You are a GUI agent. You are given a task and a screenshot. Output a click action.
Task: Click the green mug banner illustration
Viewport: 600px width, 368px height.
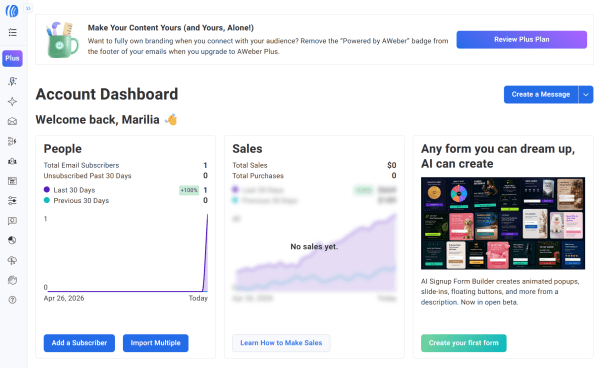[62, 40]
